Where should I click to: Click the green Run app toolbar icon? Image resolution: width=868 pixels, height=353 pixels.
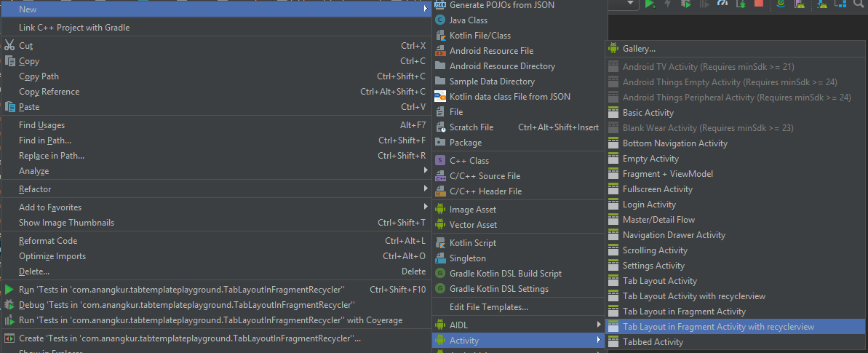point(650,4)
